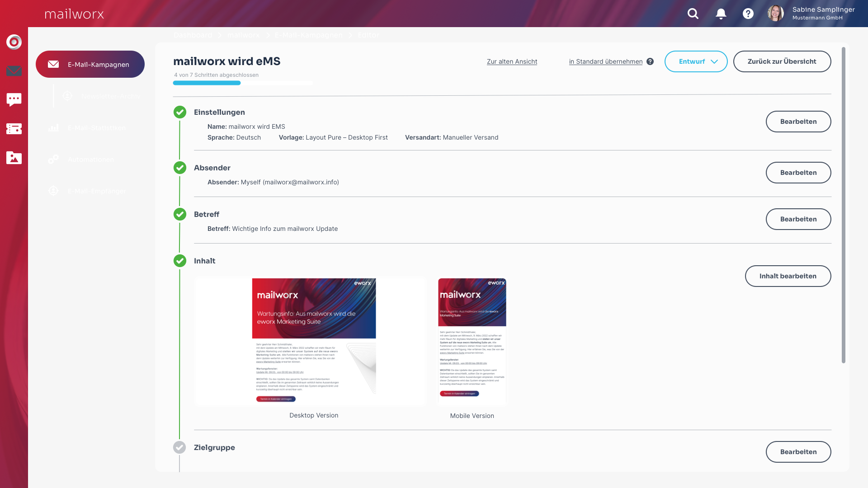Screen dimensions: 868x488
Task: Open the ticket/coupon module in left rail
Action: (x=14, y=129)
